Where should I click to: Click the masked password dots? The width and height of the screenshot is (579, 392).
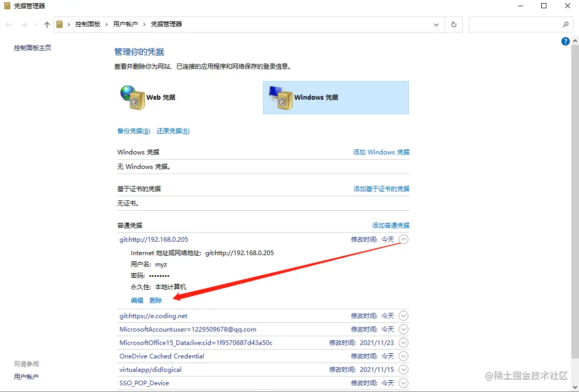point(159,275)
